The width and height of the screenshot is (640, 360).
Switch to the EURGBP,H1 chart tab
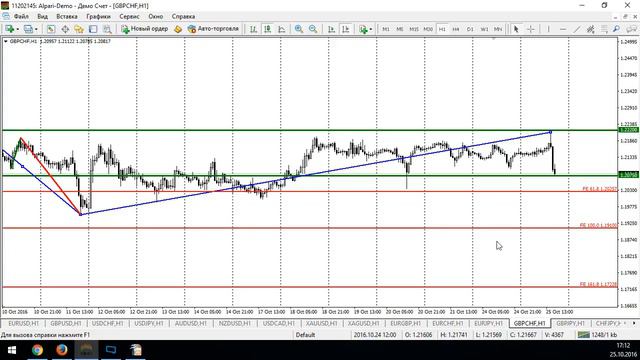click(x=405, y=323)
